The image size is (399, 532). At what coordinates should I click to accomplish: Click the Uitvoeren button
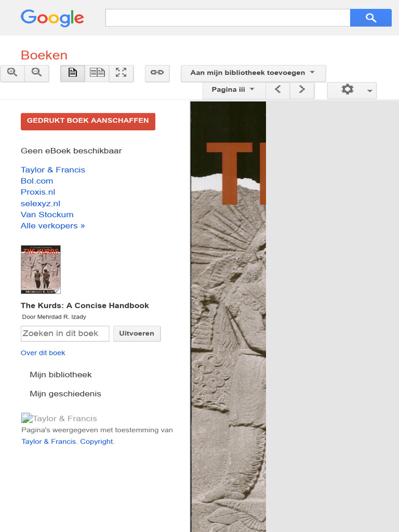pos(137,334)
